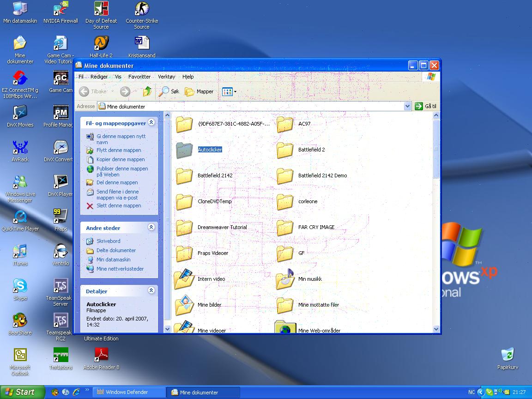
Task: Open the Søk search tool
Action: coord(169,91)
